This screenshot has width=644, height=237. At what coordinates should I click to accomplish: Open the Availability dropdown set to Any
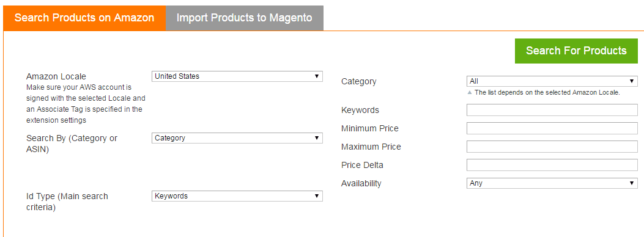pyautogui.click(x=552, y=183)
